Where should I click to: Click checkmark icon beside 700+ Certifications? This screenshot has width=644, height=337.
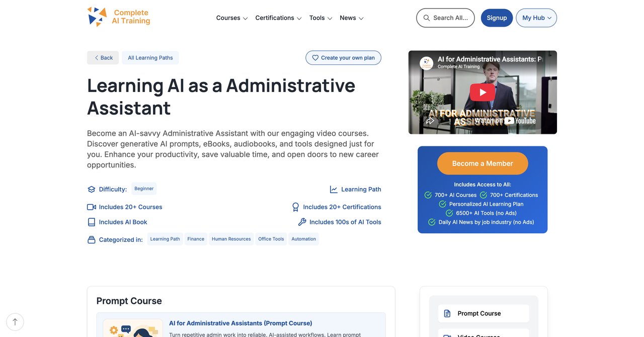click(484, 195)
